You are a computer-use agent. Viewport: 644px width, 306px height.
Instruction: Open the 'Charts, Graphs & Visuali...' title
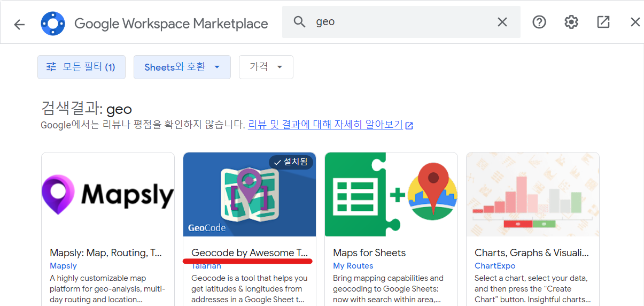tap(532, 253)
